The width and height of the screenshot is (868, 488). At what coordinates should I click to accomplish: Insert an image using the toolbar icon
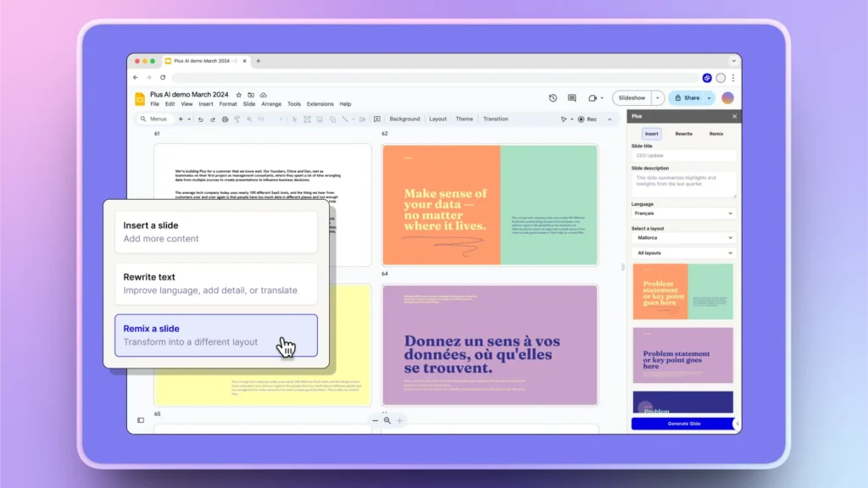pos(320,119)
